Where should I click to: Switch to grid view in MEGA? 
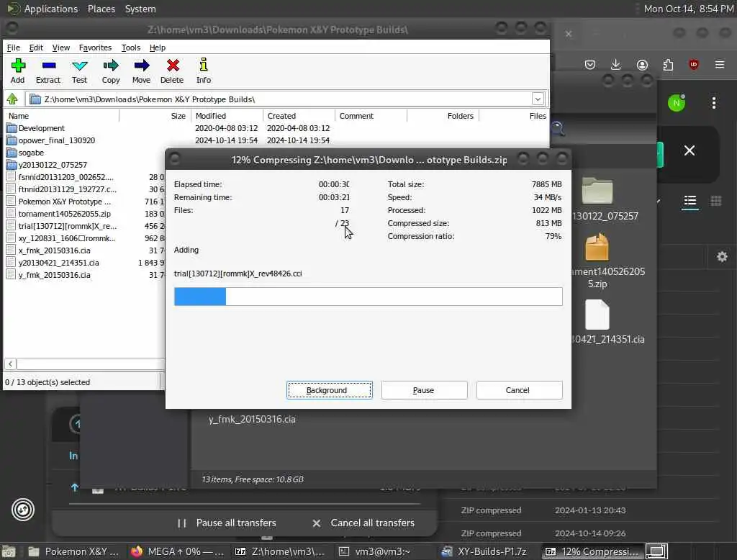[x=716, y=202]
